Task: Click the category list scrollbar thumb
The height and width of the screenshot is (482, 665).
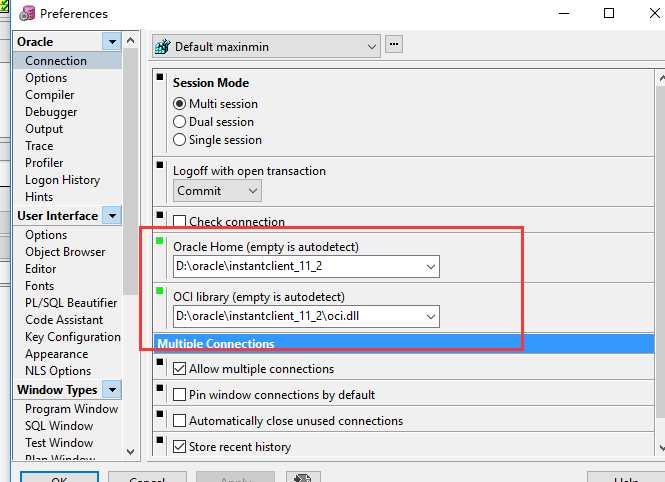Action: (131, 171)
